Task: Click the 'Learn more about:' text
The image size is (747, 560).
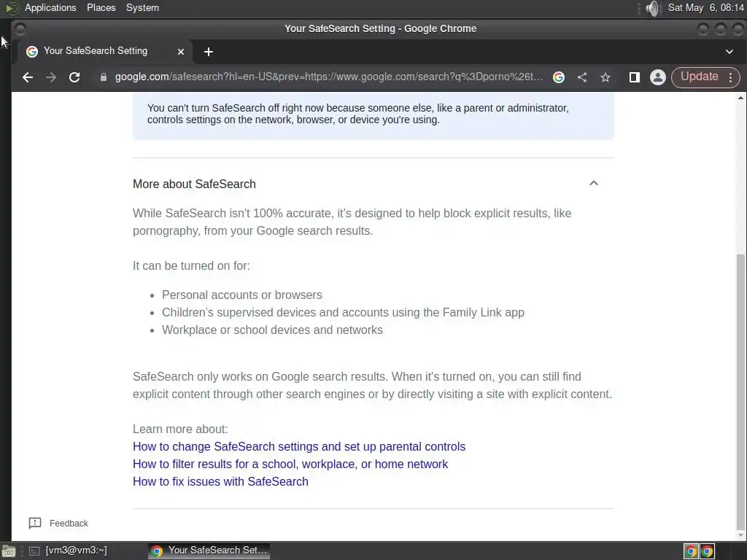Action: tap(180, 429)
